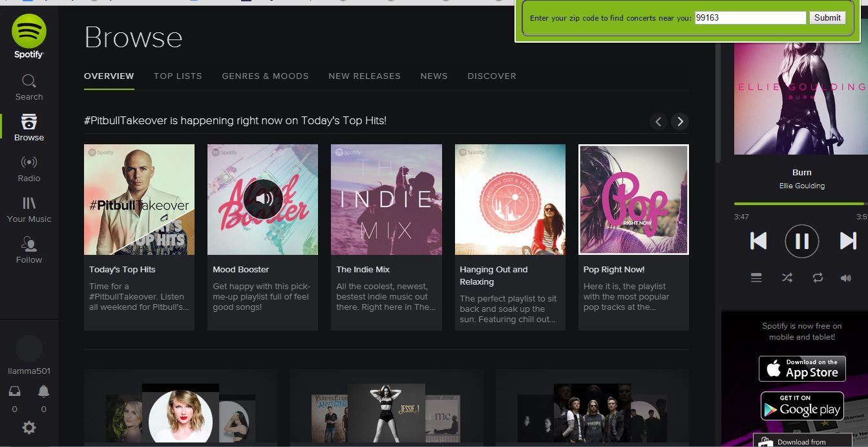Go to Your Music in the sidebar
This screenshot has width=868, height=447.
coord(29,210)
